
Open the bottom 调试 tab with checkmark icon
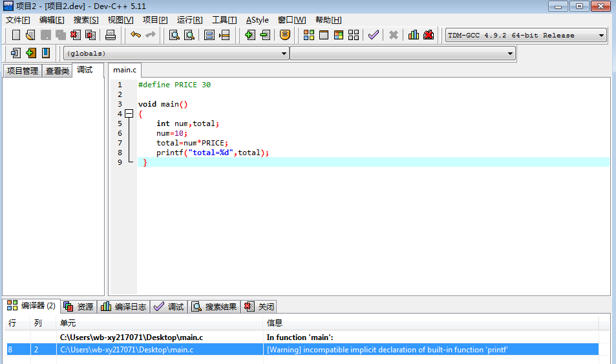pos(169,306)
